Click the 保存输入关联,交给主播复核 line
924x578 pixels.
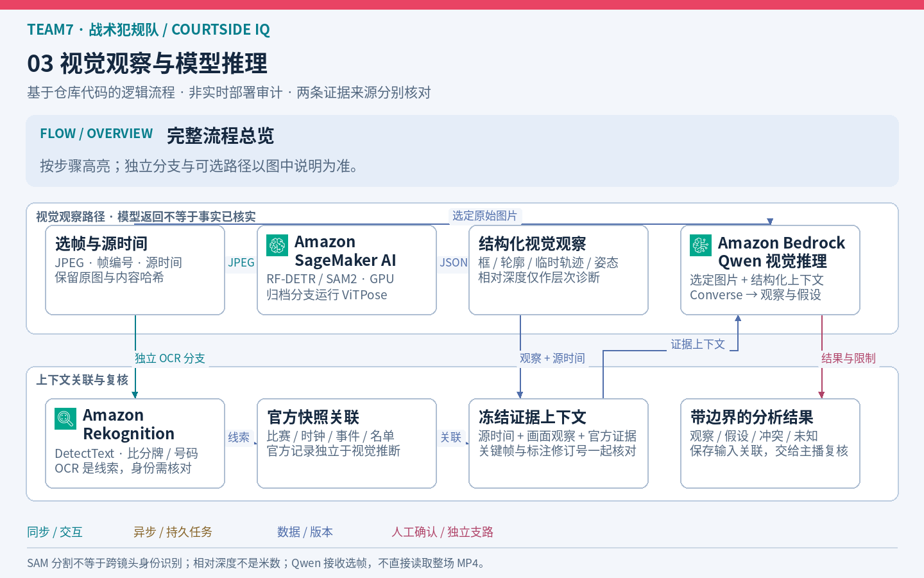[x=769, y=451]
